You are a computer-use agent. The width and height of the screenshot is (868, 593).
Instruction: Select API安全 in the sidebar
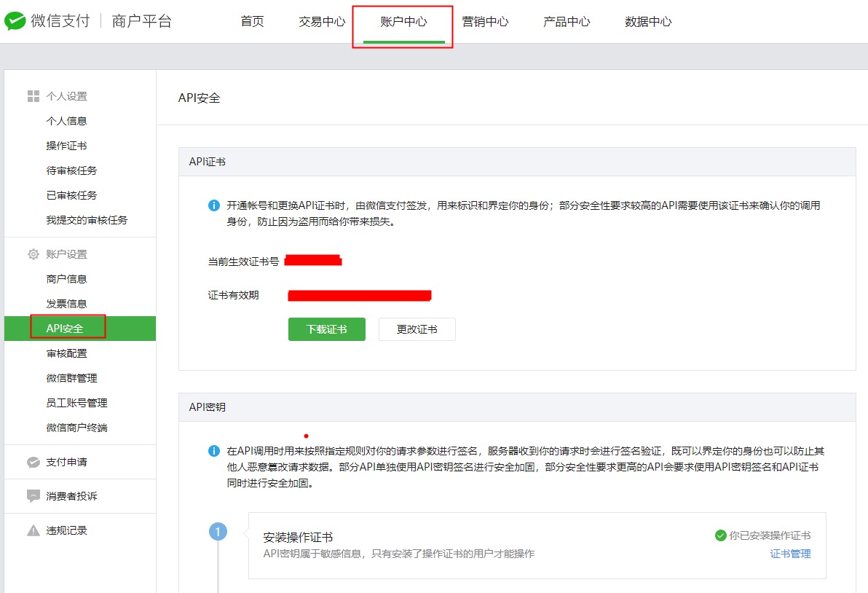[x=79, y=329]
